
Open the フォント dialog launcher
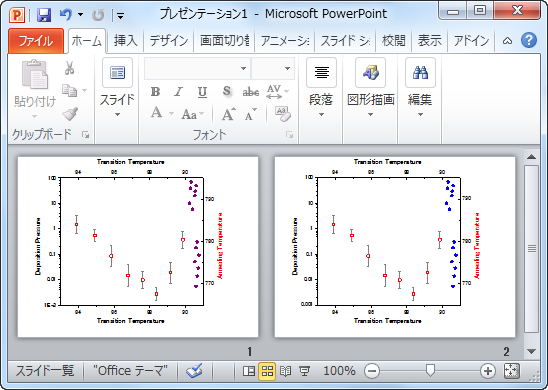tap(289, 135)
